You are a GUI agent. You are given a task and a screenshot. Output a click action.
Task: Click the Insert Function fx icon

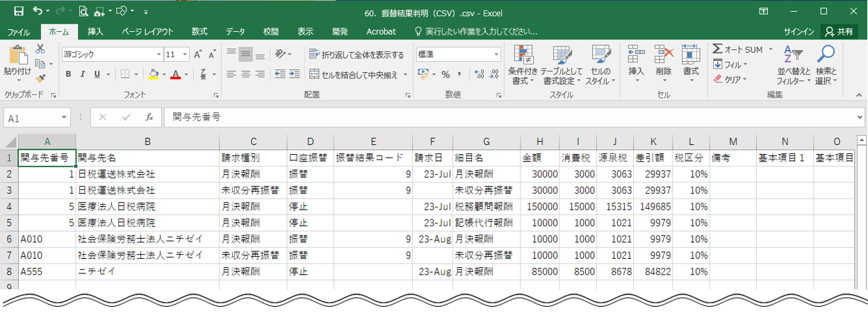tap(149, 118)
